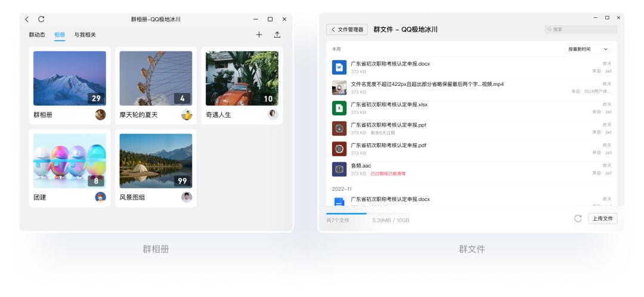The image size is (644, 297).
Task: Select the 相册 tab
Action: point(60,35)
